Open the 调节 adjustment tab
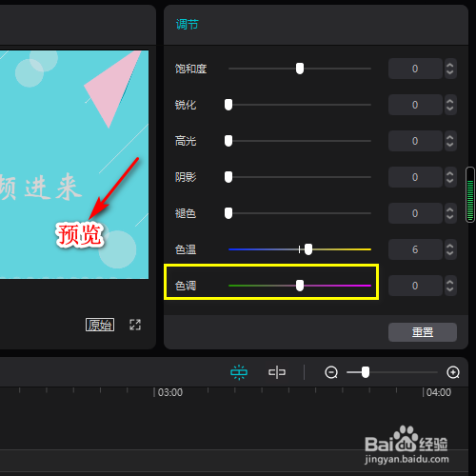Viewport: 476px width, 476px height. [188, 25]
